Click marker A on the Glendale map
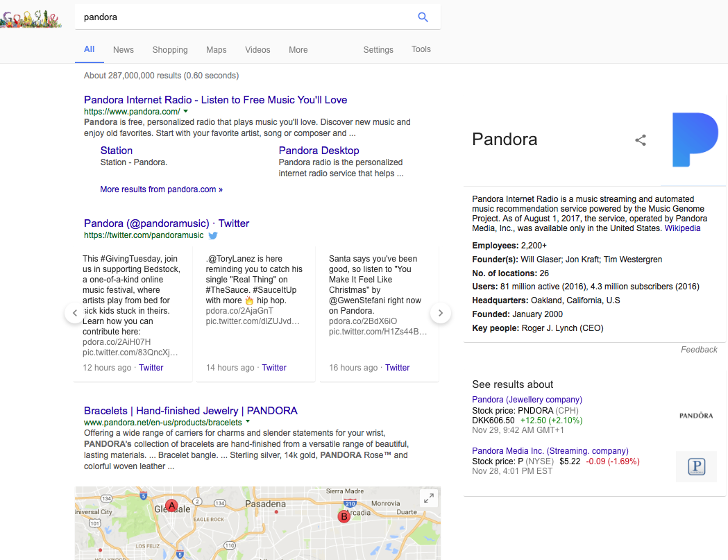The width and height of the screenshot is (728, 560). pyautogui.click(x=170, y=507)
